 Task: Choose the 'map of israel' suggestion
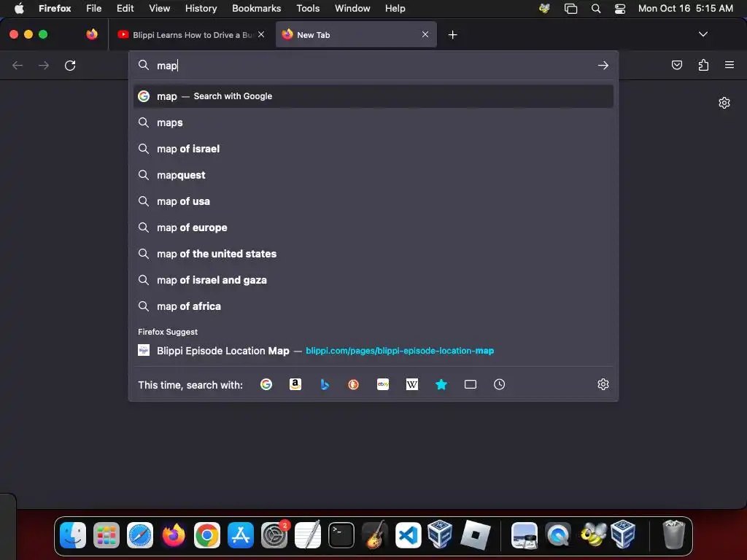pyautogui.click(x=373, y=149)
